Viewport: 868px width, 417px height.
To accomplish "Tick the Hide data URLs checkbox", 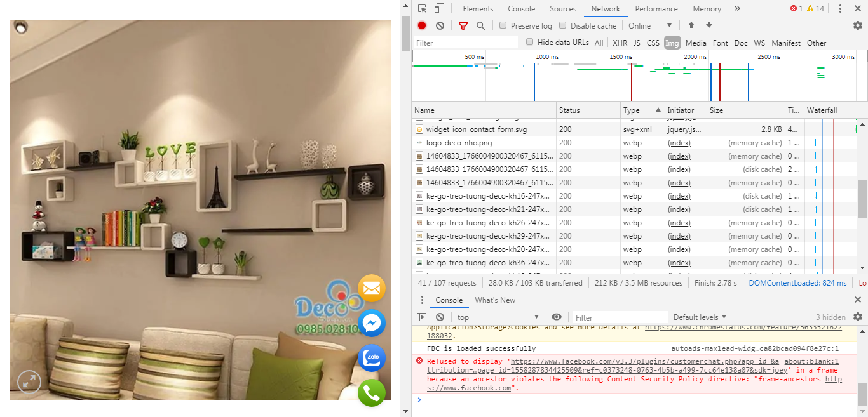I will pyautogui.click(x=530, y=43).
